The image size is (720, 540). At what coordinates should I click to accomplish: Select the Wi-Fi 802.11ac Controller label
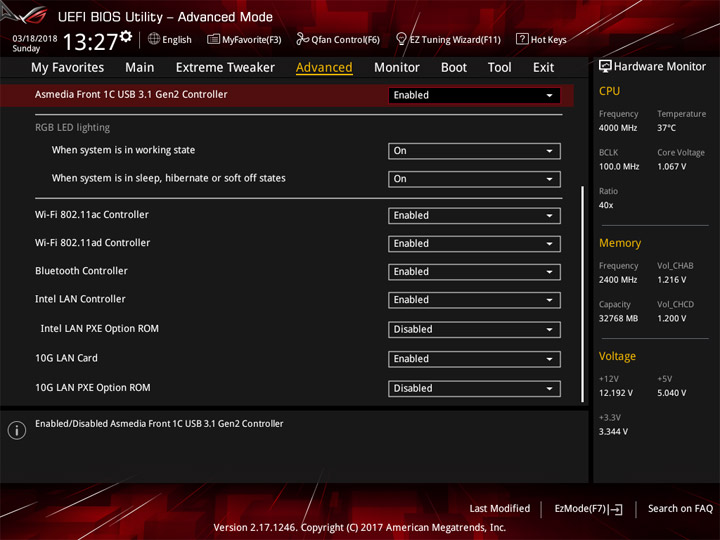pyautogui.click(x=92, y=215)
